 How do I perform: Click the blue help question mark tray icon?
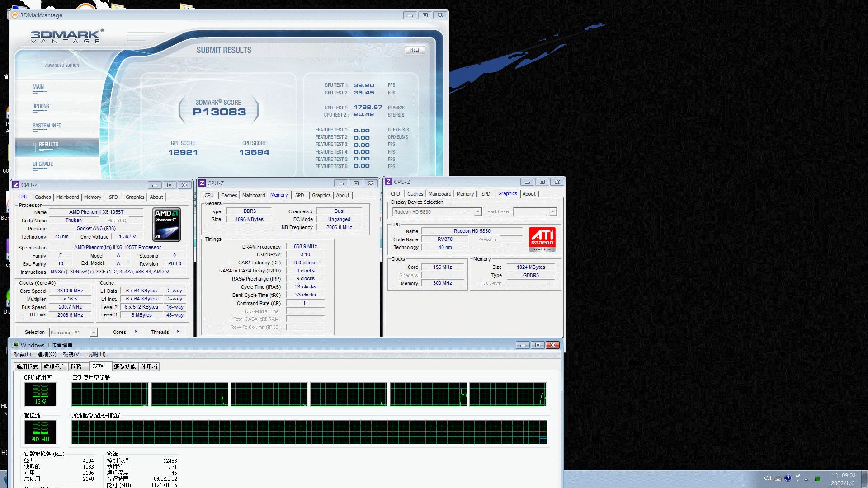(x=788, y=478)
